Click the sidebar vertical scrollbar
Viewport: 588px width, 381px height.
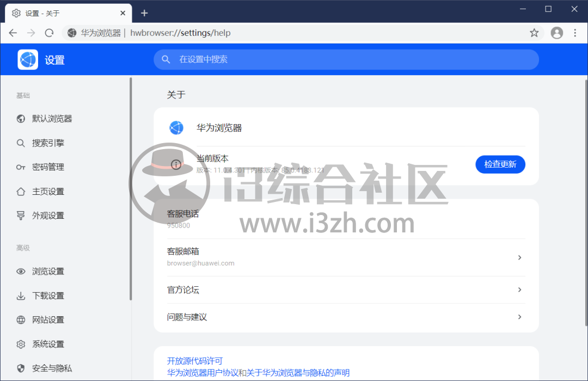click(x=131, y=189)
